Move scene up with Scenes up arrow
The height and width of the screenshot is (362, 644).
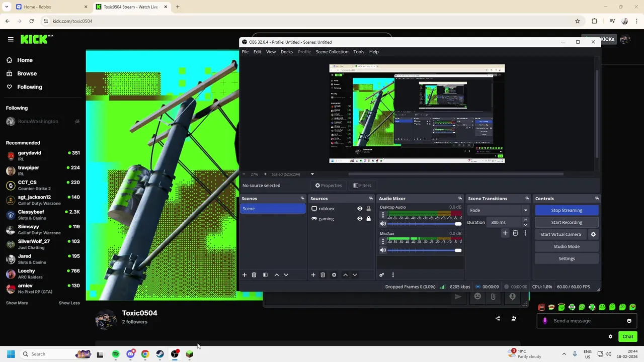coord(276,275)
